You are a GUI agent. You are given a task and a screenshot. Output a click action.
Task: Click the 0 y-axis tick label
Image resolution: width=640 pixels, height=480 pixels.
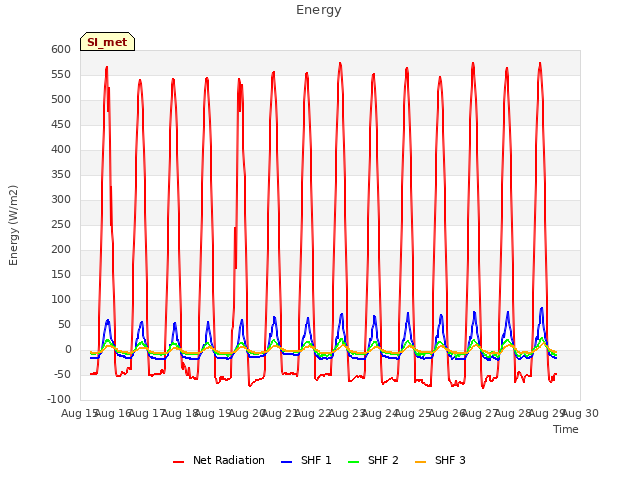click(68, 349)
